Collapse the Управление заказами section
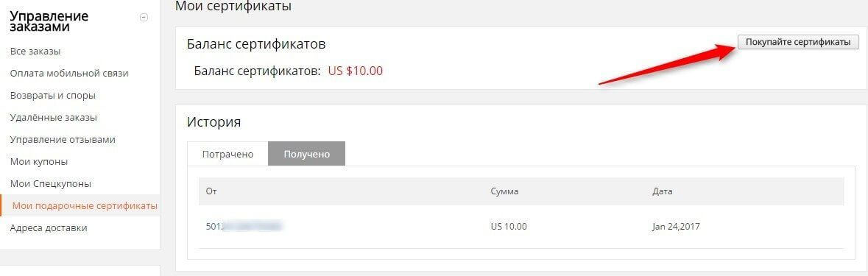Viewport: 868px width, 276px height. tap(144, 17)
